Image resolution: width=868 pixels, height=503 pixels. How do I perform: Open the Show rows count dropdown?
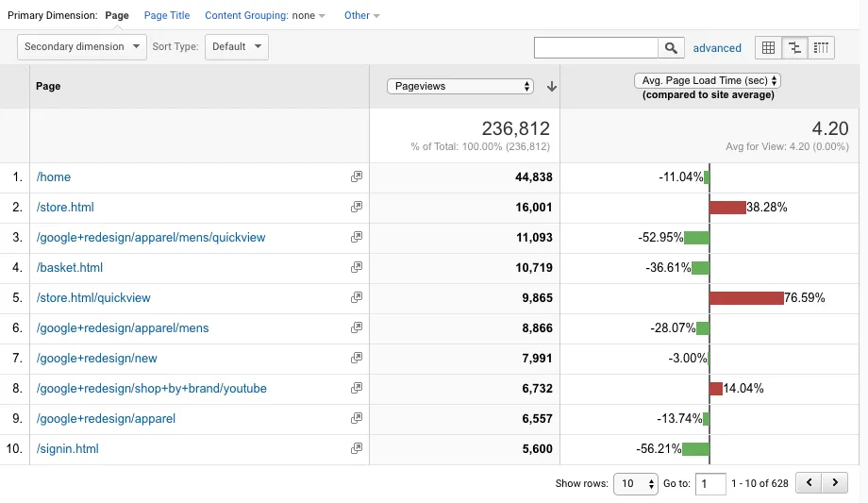635,483
